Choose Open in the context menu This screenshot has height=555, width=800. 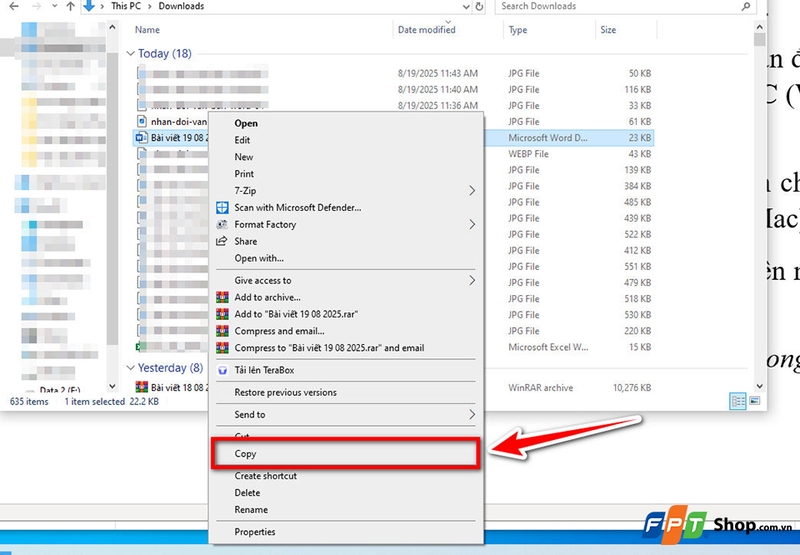coord(345,123)
